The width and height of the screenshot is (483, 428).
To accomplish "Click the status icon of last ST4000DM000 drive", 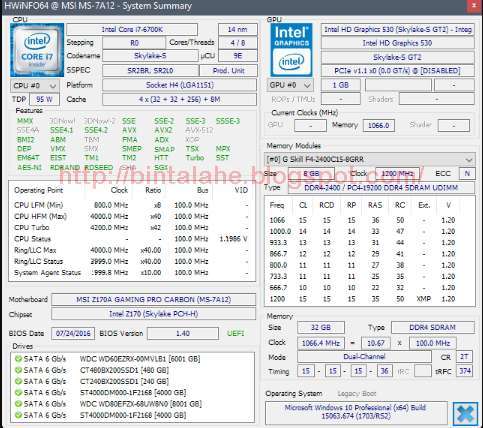I will [18, 415].
